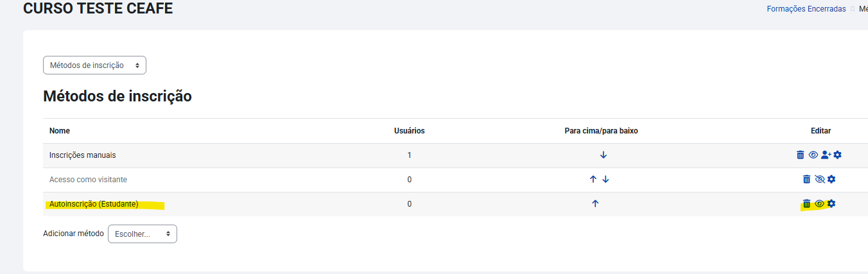Delete the Inscrições manuais method
868x274 pixels.
[x=800, y=155]
